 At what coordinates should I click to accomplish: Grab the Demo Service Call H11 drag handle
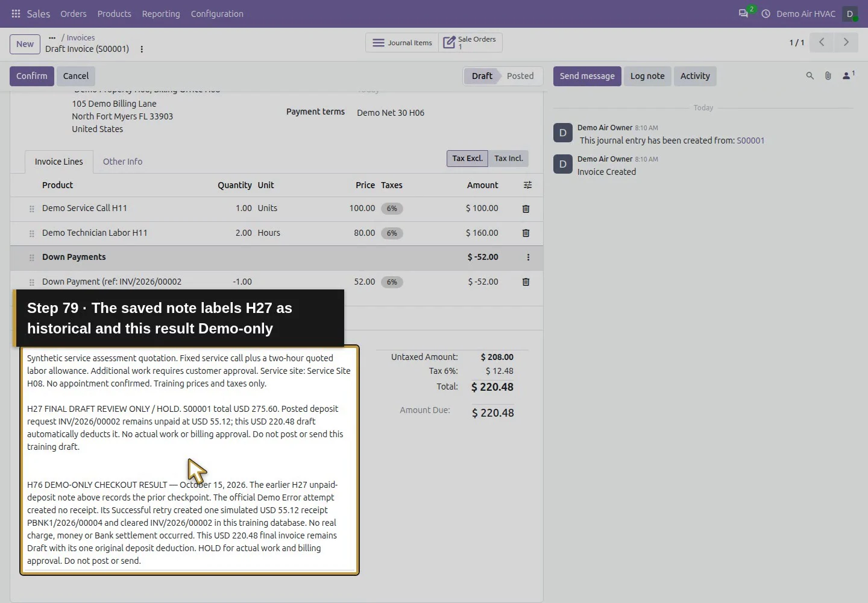click(x=32, y=209)
